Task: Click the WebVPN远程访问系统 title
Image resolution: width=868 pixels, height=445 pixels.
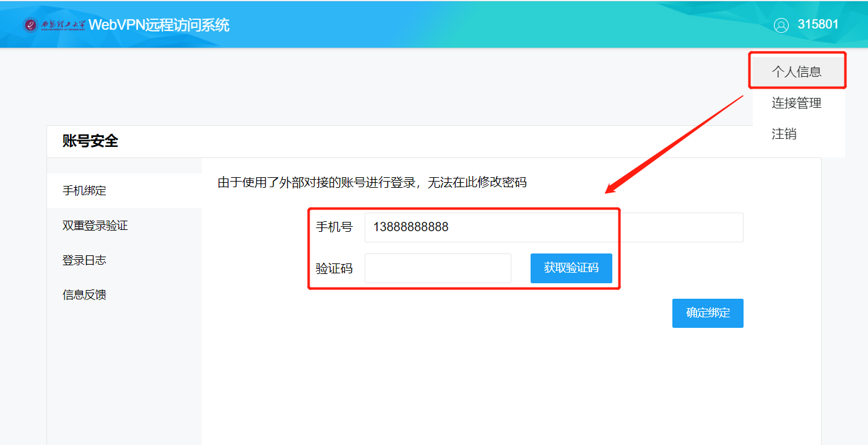Action: click(160, 25)
